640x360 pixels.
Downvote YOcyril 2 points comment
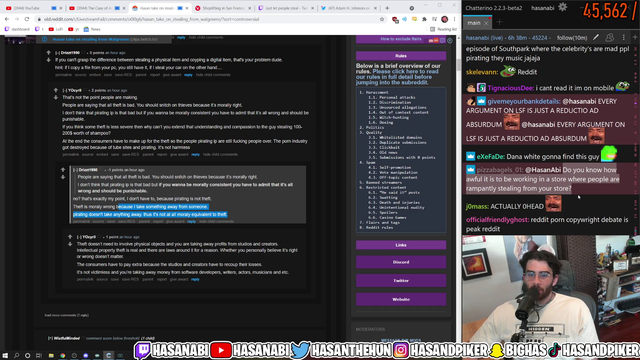[x=56, y=98]
